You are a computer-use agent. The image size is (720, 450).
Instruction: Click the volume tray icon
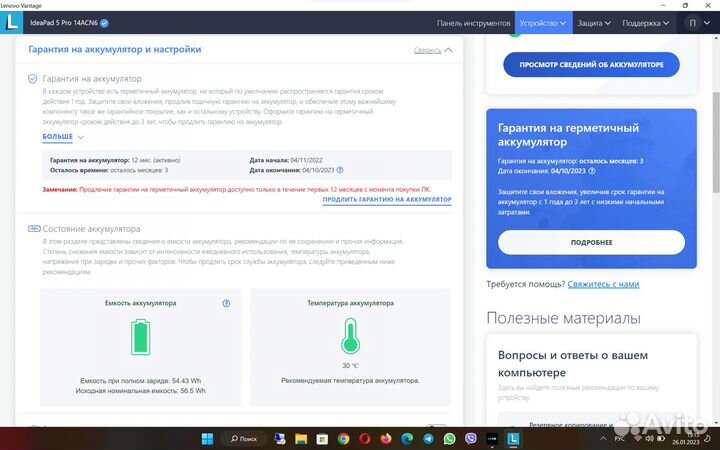coord(649,439)
